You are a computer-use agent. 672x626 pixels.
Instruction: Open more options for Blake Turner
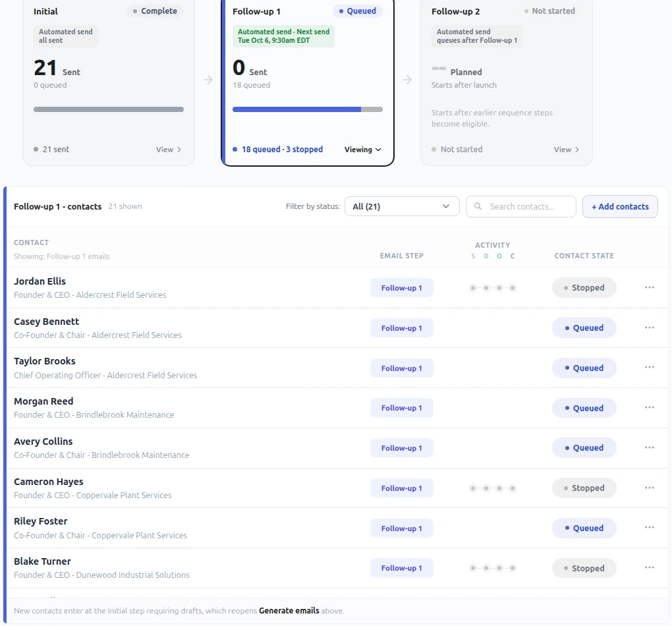click(650, 568)
